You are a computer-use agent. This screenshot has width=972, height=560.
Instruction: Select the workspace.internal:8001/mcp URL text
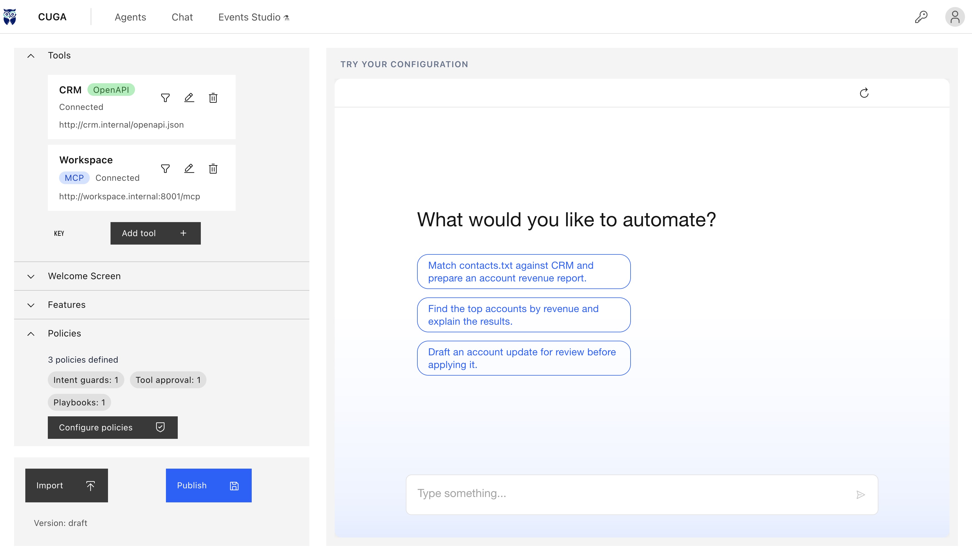coord(130,197)
